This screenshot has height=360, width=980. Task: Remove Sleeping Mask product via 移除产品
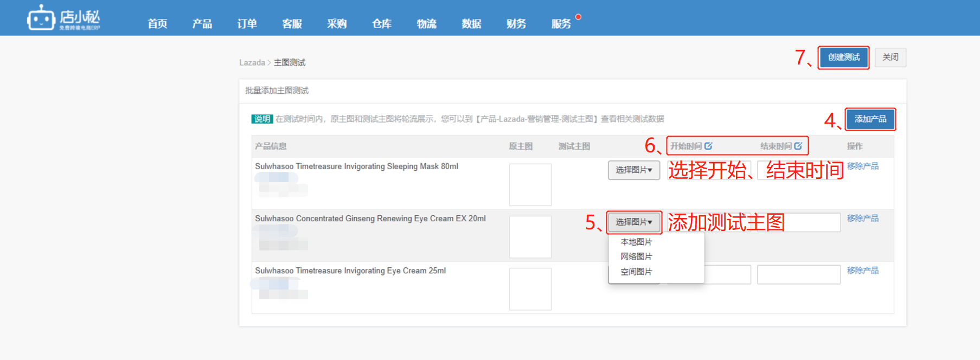coord(862,166)
